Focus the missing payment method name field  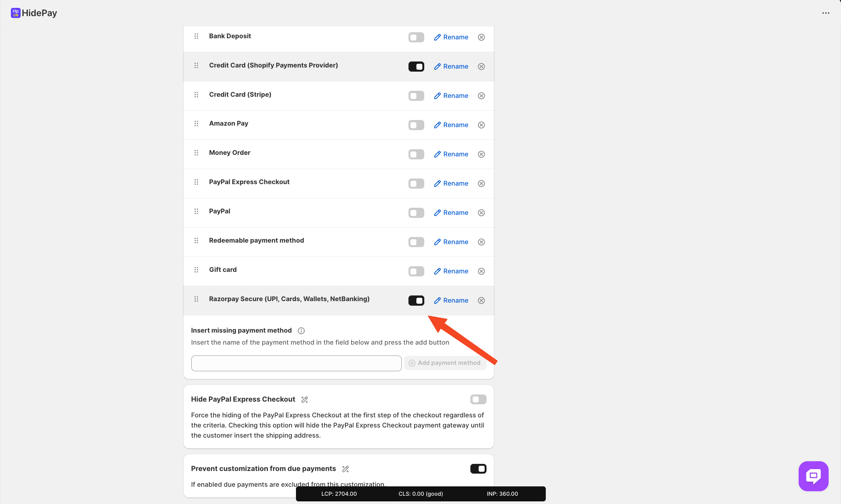[296, 363]
